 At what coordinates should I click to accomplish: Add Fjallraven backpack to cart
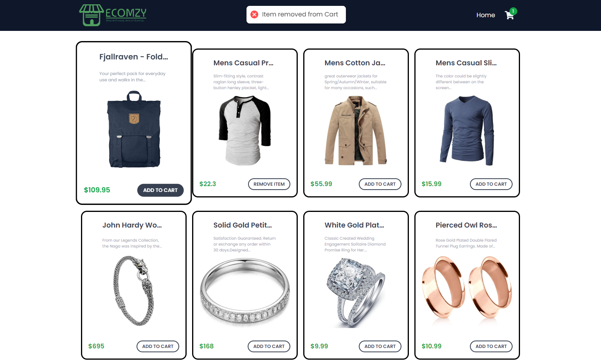point(160,190)
